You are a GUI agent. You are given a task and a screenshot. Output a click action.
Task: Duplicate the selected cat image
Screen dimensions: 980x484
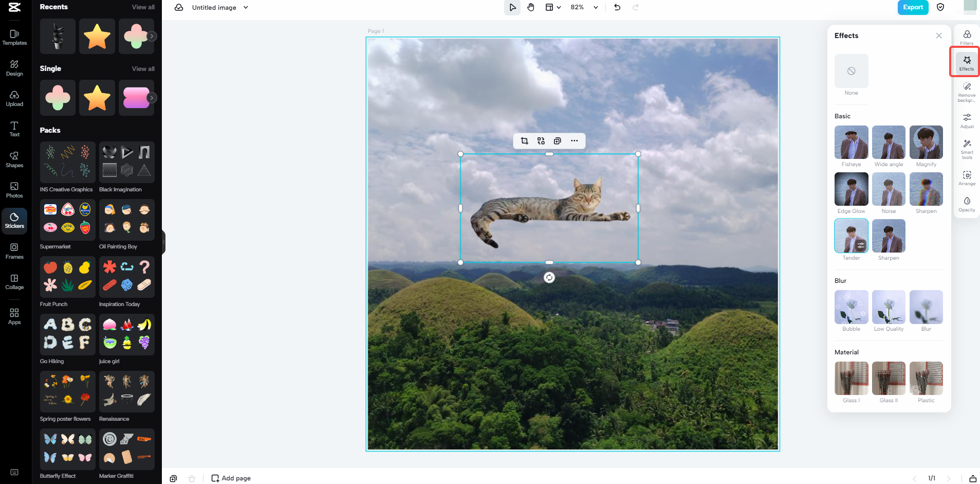click(558, 141)
